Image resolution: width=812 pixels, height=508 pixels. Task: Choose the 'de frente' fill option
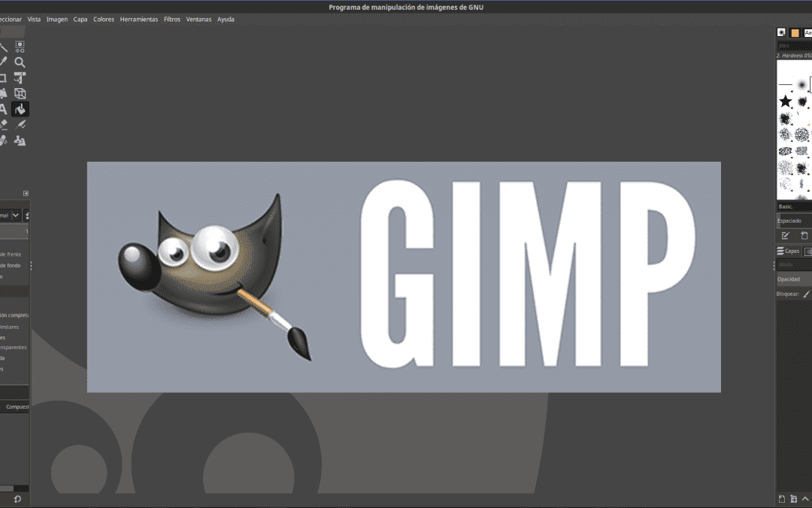click(11, 254)
